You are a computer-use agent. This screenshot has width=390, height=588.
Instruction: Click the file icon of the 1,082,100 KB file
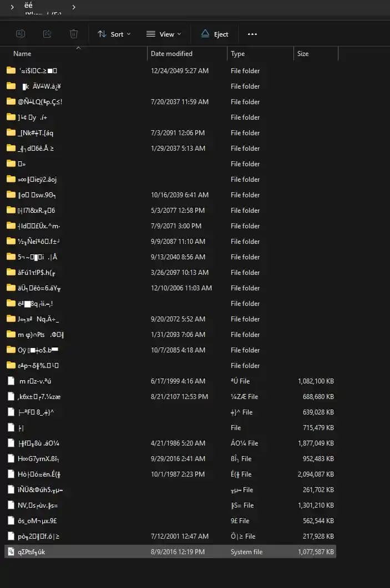click(11, 381)
